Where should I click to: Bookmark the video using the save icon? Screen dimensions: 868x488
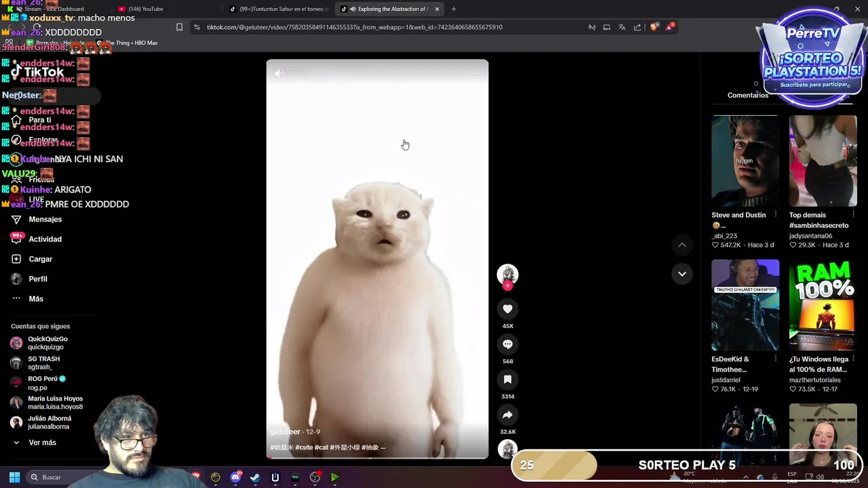click(x=507, y=380)
